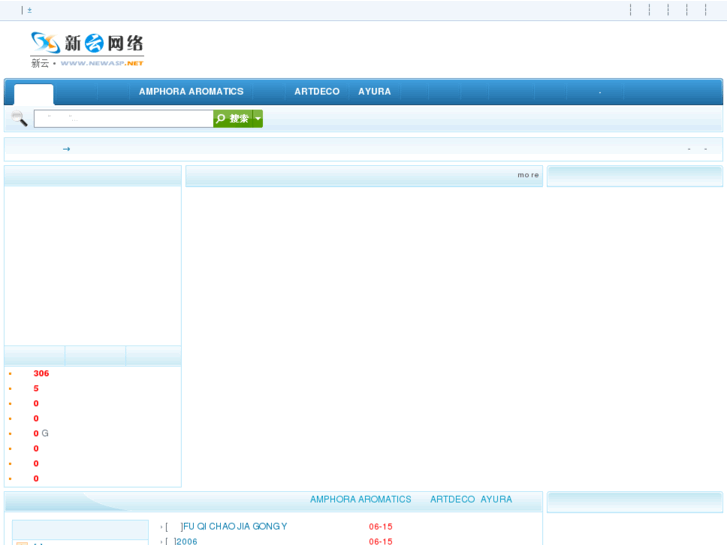Select the blank white active nav tab
Screen dimensions: 727x545
(x=33, y=94)
